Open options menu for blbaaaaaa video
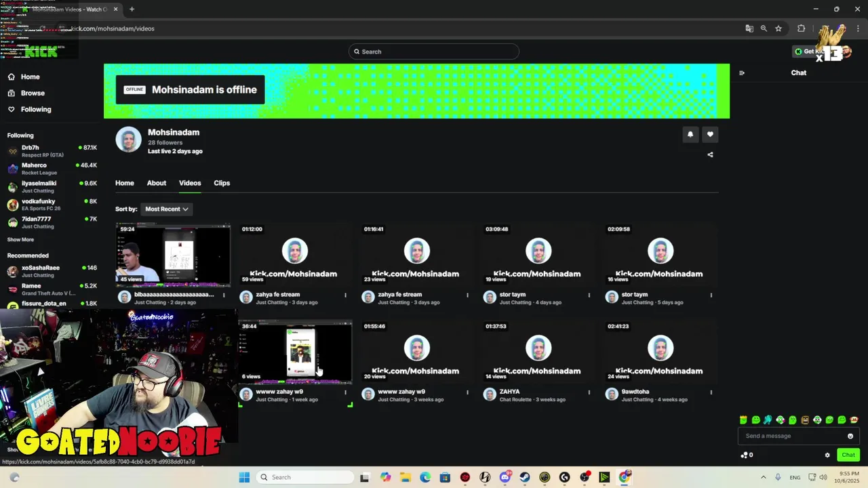This screenshot has width=868, height=488. click(224, 295)
